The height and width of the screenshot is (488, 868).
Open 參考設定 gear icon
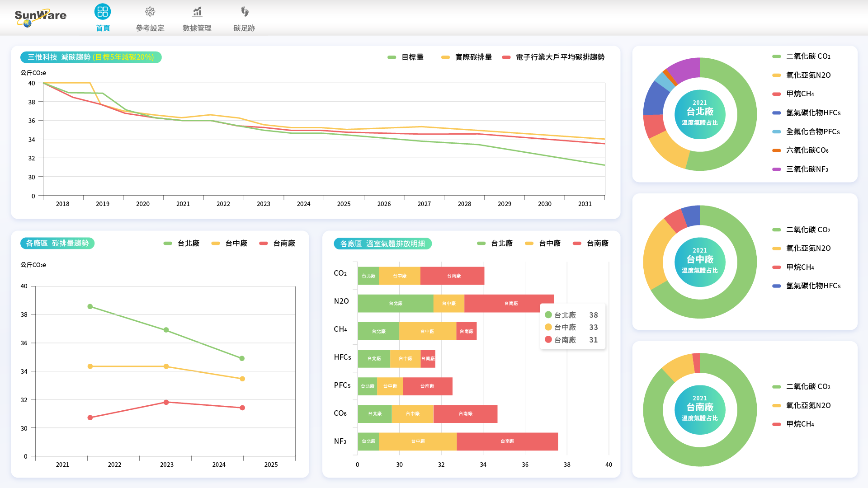pyautogui.click(x=150, y=12)
